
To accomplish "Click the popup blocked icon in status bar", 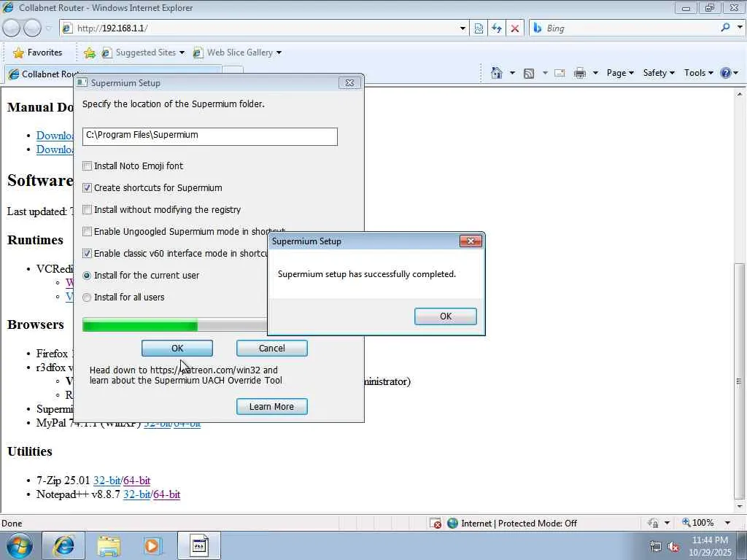I will (435, 524).
